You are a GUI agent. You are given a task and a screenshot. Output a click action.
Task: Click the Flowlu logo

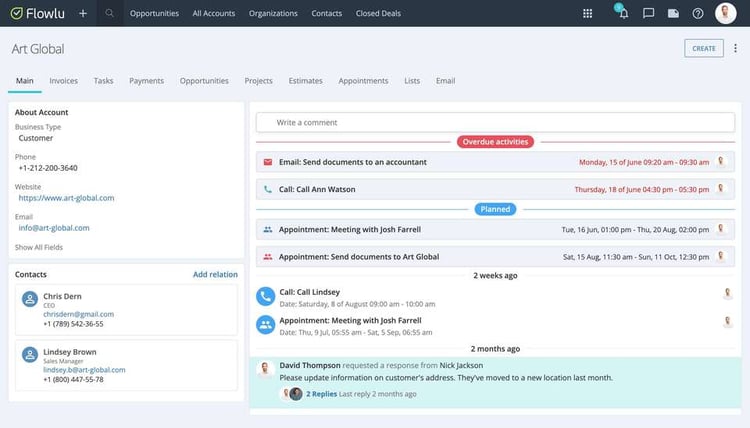coord(37,13)
